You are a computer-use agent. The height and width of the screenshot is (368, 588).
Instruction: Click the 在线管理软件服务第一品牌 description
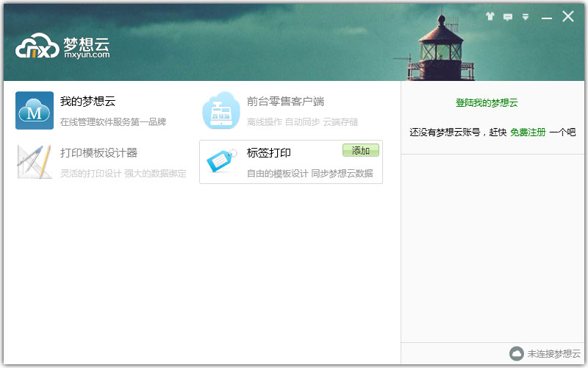point(113,121)
